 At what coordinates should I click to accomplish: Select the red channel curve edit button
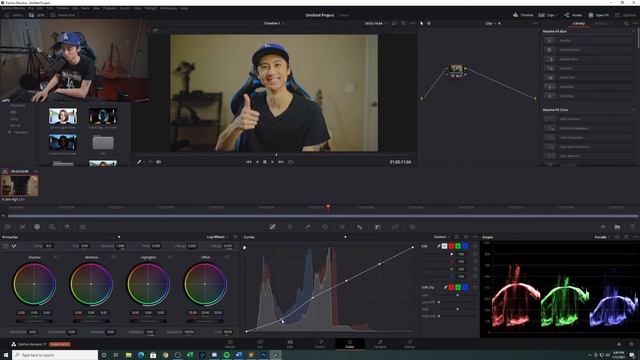(451, 246)
